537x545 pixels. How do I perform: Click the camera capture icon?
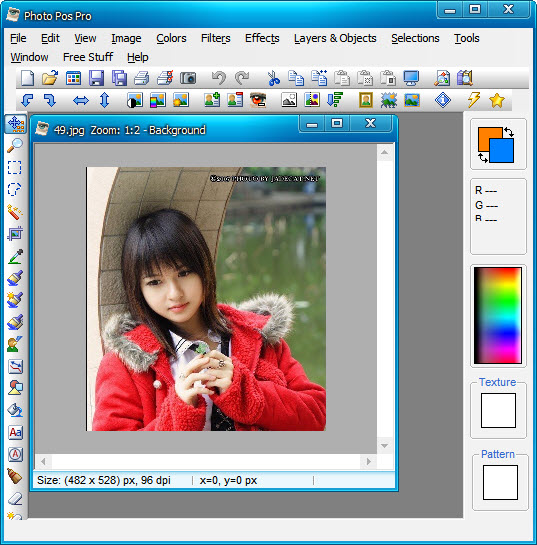188,78
